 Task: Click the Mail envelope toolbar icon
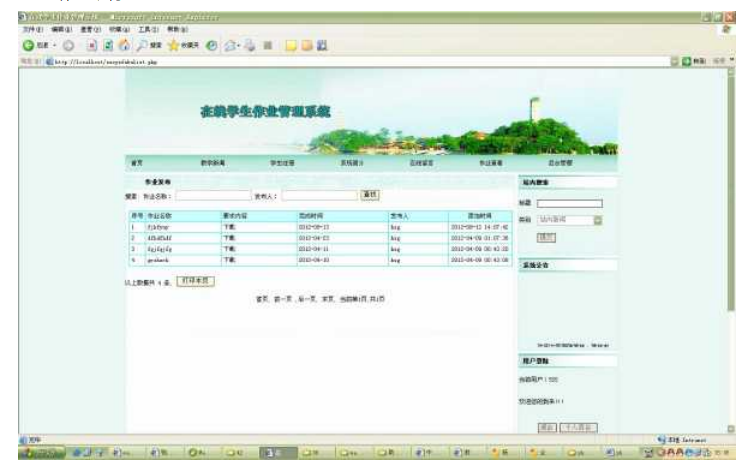click(x=230, y=45)
